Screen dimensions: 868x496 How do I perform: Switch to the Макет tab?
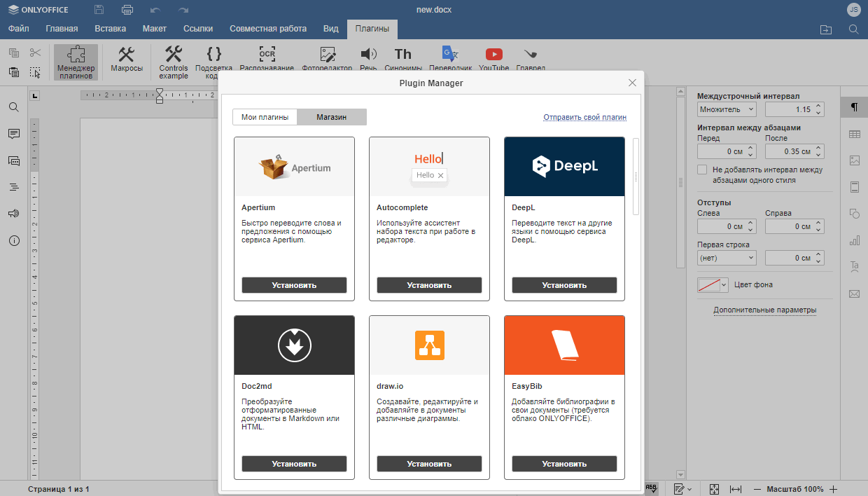click(155, 29)
